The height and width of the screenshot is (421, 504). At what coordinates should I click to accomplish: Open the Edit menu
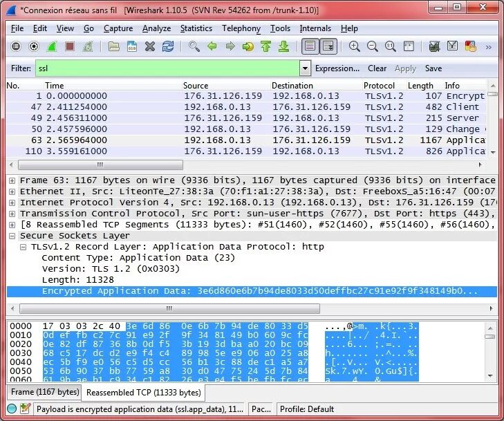40,28
